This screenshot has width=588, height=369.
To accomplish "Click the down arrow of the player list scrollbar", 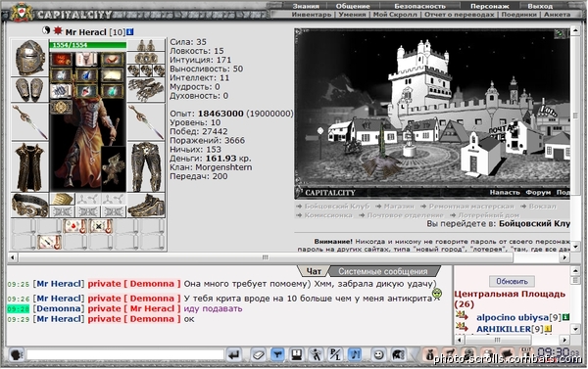I will (575, 329).
